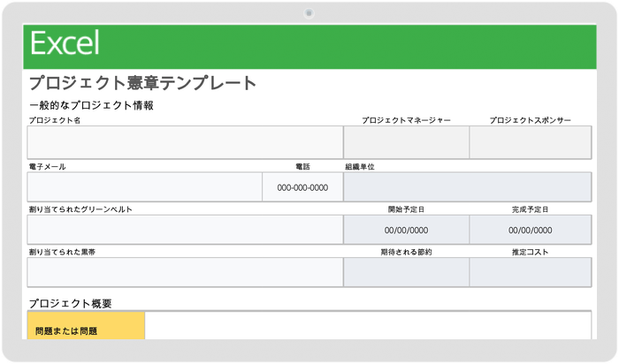Click the 割り当てられたグリーンベルト input field

(x=185, y=230)
